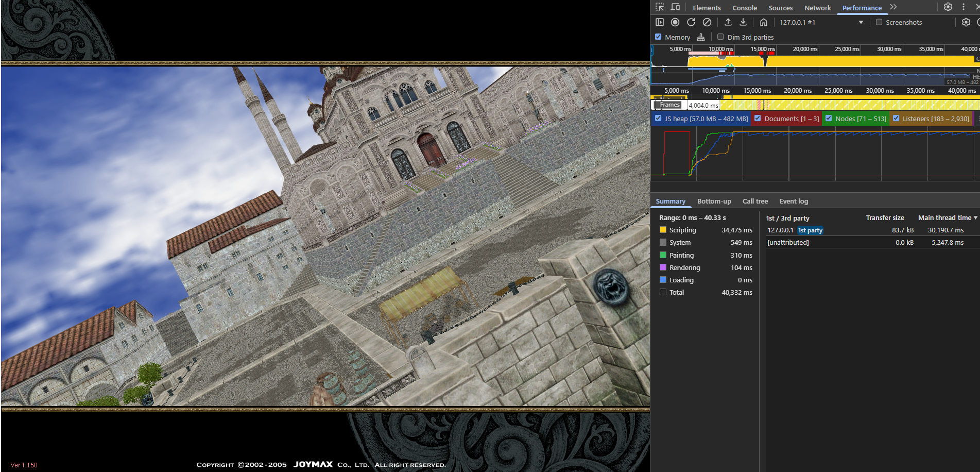
Task: Click 20,000 ms marker in overview timeline
Action: pyautogui.click(x=805, y=49)
